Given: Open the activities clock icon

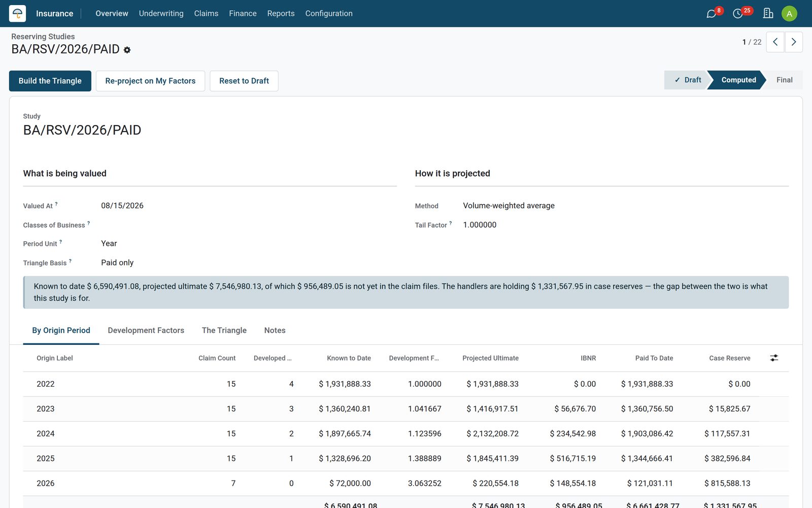Looking at the screenshot, I should [x=738, y=14].
